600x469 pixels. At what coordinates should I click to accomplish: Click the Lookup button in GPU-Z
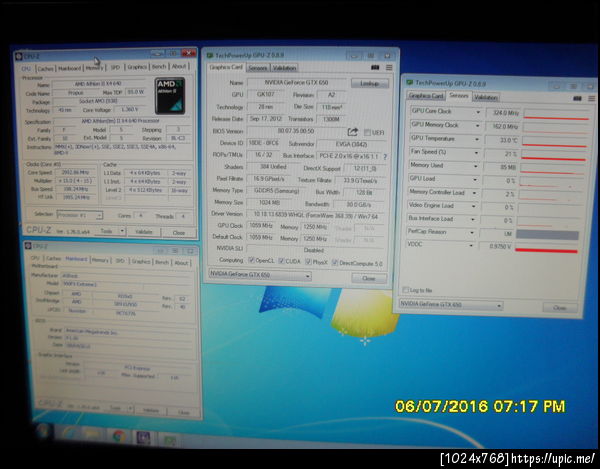370,83
